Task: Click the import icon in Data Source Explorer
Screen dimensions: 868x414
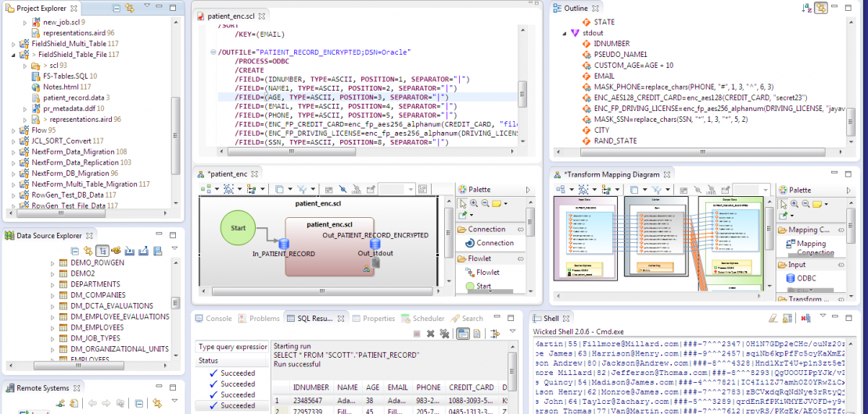Action: 130,251
